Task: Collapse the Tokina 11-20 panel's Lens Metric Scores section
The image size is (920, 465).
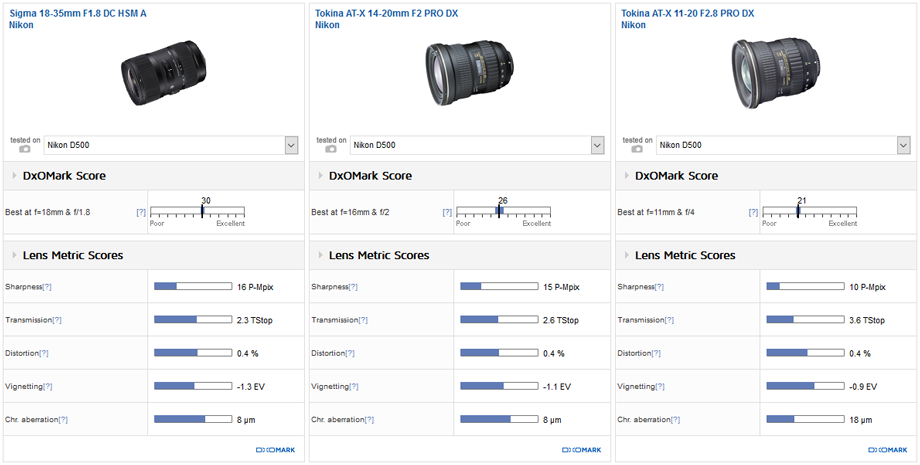Action: tap(627, 255)
